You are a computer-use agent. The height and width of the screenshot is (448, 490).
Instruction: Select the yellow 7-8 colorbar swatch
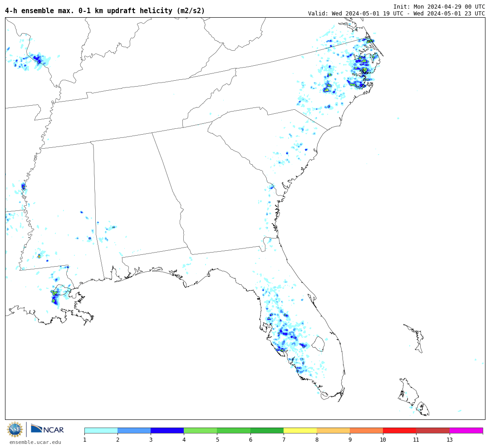click(300, 430)
